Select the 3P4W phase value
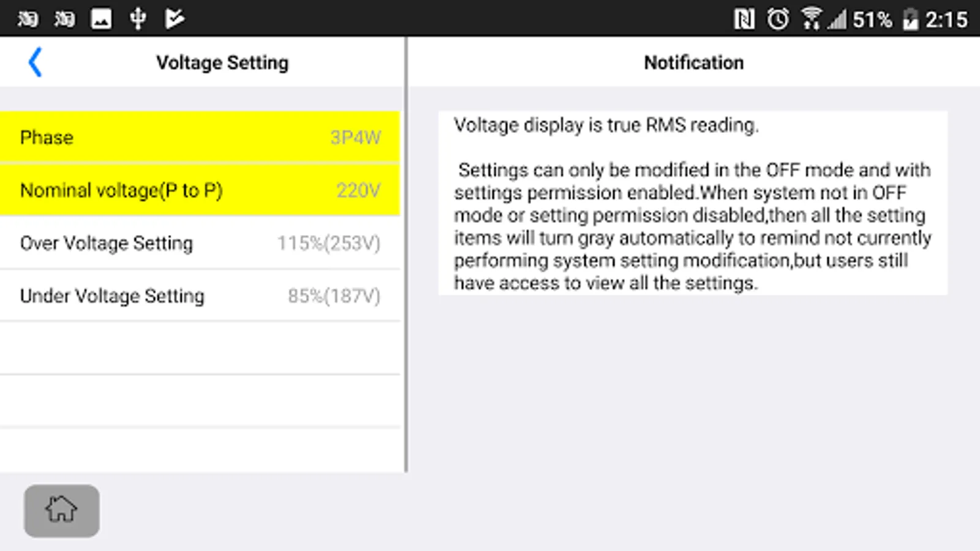 click(355, 137)
